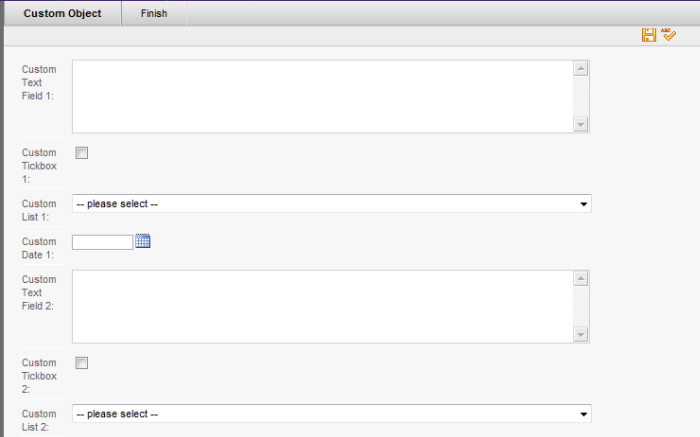Click the Custom Tickbox 1 label
The width and height of the screenshot is (700, 437).
click(39, 166)
